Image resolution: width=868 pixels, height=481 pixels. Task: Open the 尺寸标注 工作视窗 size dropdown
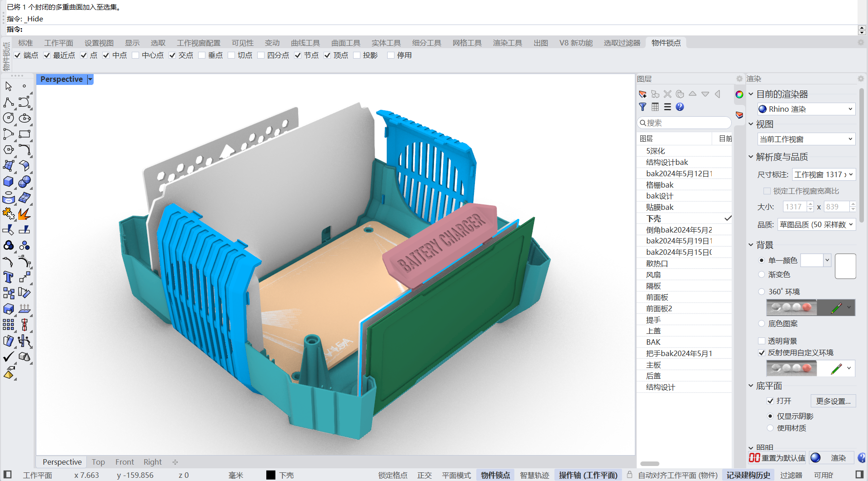click(x=823, y=174)
